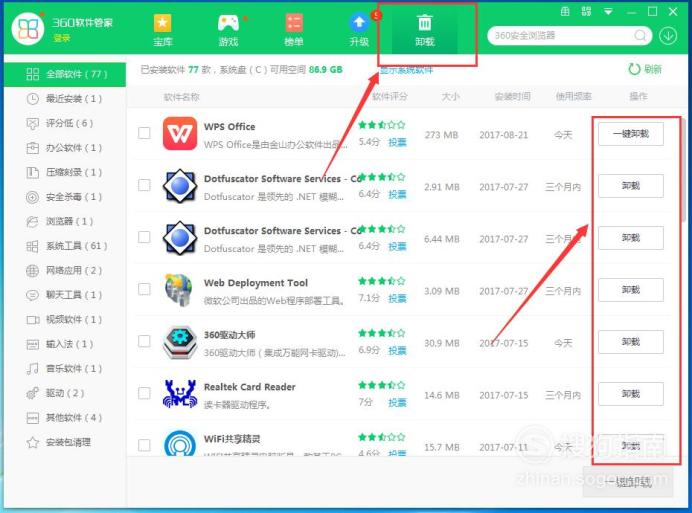Open 安装包清理 in sidebar
692x513 pixels.
coord(65,442)
